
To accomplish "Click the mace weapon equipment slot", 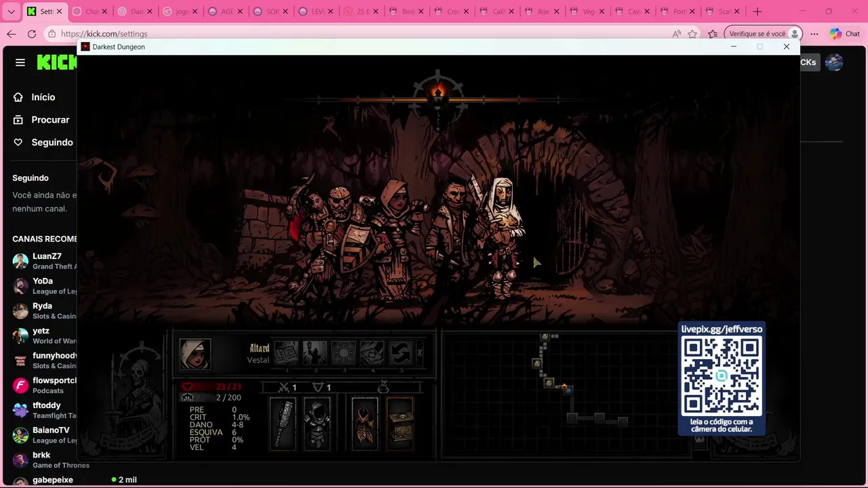I will pyautogui.click(x=283, y=424).
